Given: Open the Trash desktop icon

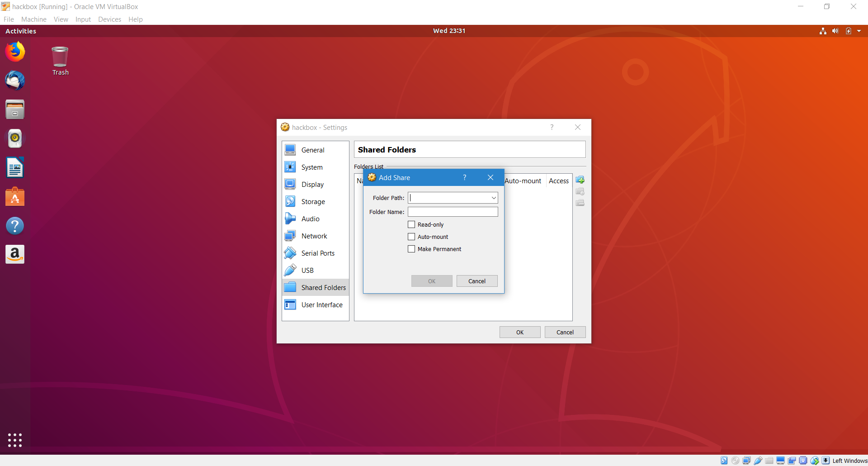Looking at the screenshot, I should pos(60,61).
